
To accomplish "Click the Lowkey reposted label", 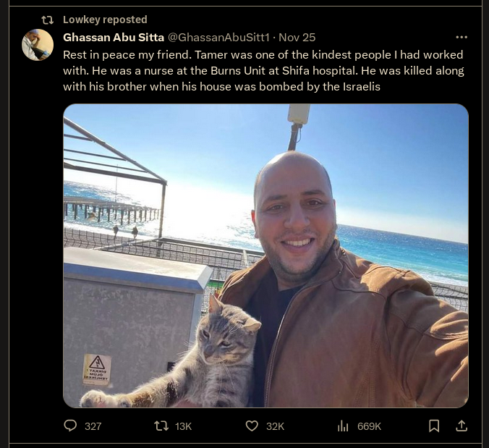I will pyautogui.click(x=105, y=20).
